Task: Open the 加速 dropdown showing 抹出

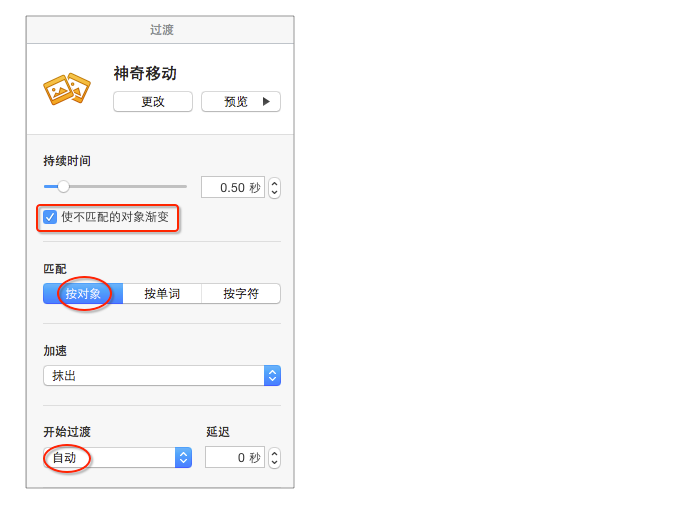Action: (153, 376)
